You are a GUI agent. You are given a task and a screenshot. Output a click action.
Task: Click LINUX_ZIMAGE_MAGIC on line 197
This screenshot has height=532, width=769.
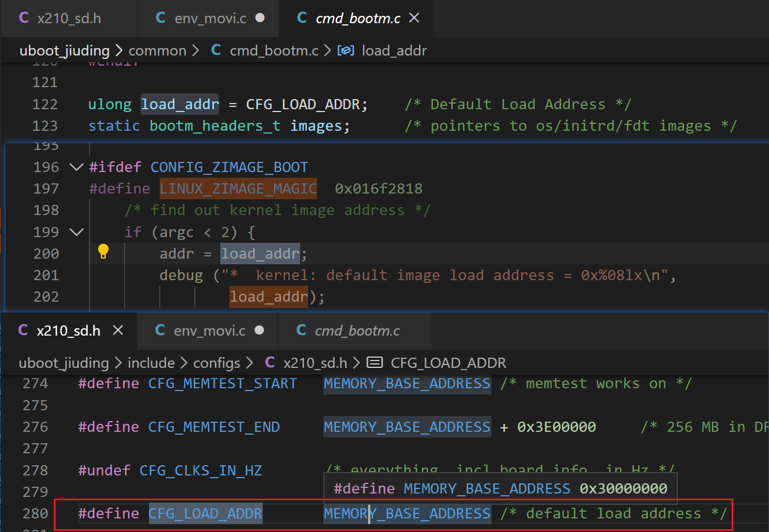click(238, 188)
